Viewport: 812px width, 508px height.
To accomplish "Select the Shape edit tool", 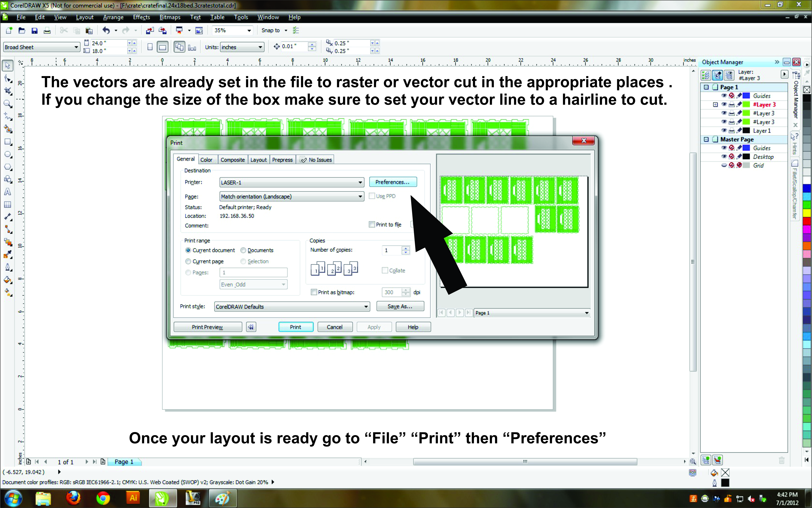I will pyautogui.click(x=8, y=79).
